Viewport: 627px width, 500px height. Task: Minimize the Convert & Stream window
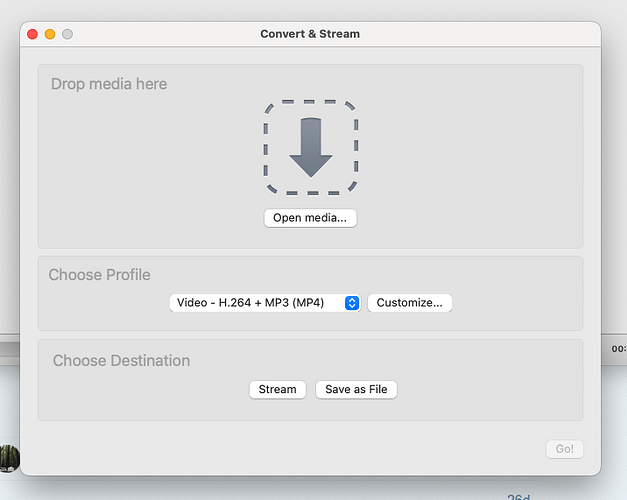50,34
